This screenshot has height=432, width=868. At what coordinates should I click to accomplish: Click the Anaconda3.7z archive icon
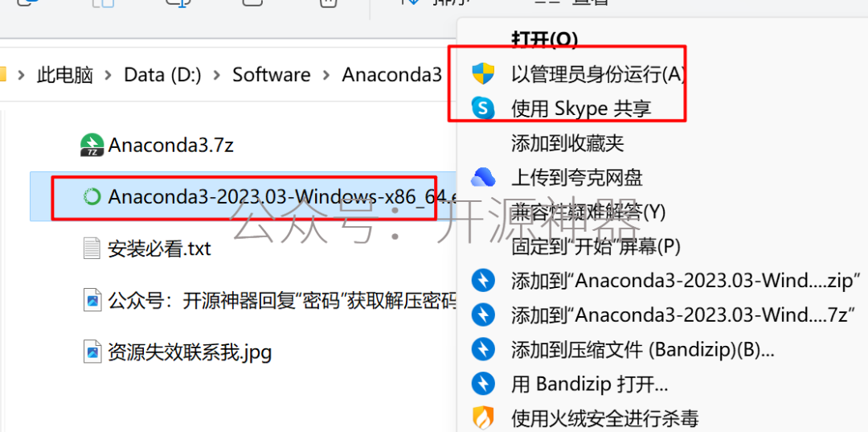coord(92,145)
